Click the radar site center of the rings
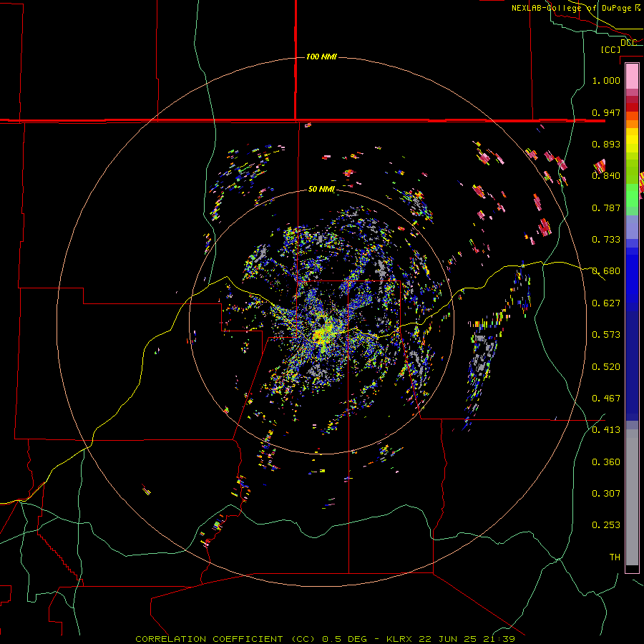The image size is (644, 644). [321, 323]
